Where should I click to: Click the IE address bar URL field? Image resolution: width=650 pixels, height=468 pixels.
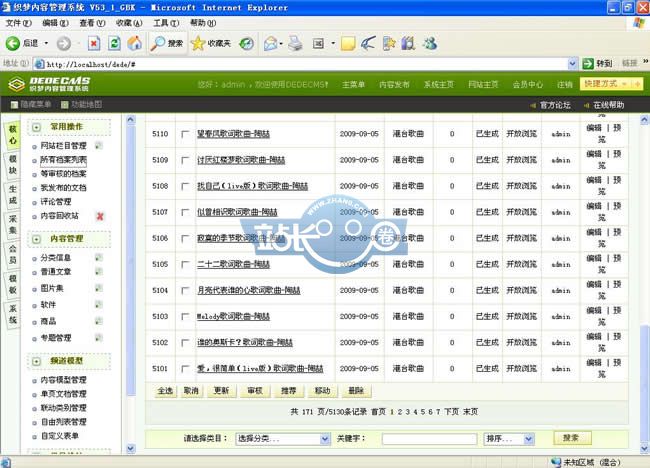pos(301,64)
